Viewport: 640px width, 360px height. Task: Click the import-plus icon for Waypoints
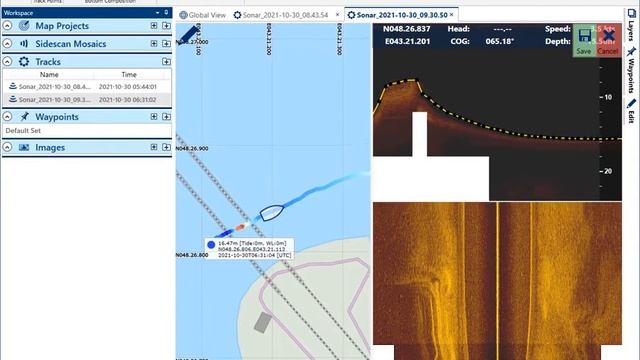[x=166, y=117]
